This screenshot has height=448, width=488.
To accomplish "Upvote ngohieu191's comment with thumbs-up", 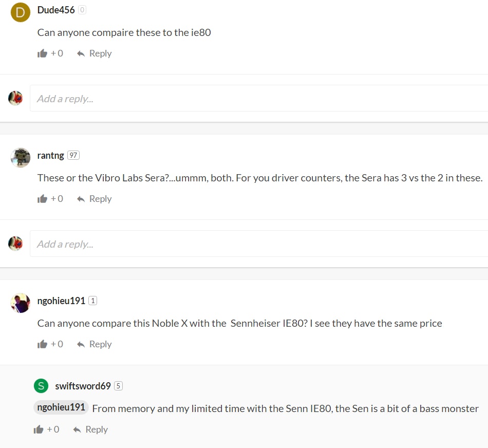I will pyautogui.click(x=42, y=344).
